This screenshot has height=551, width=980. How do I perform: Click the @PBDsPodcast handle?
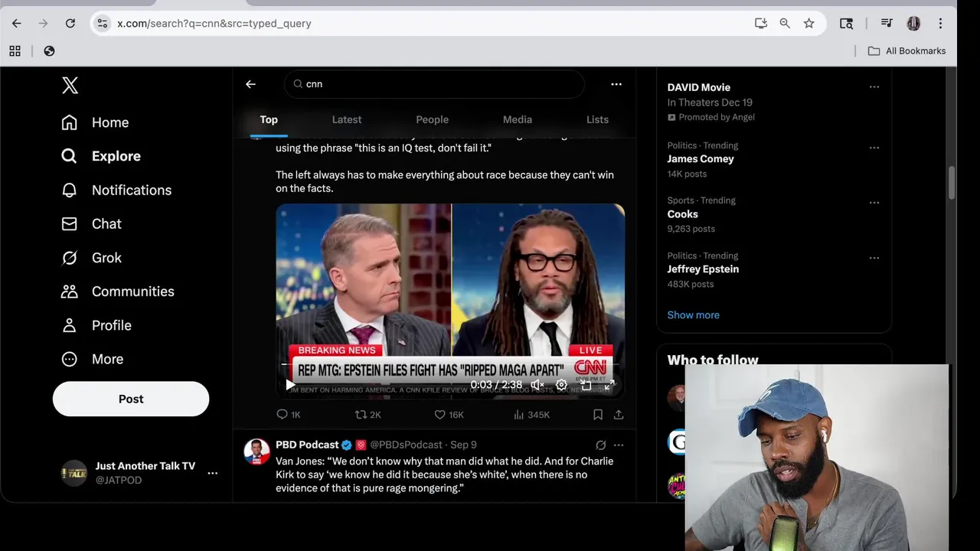(x=406, y=445)
